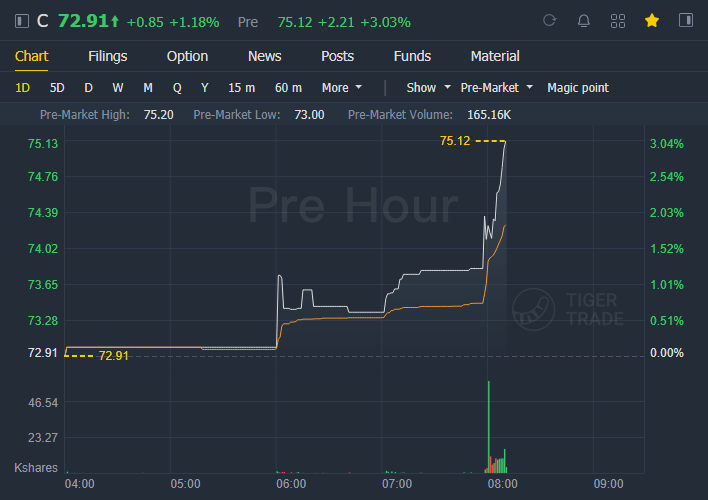The width and height of the screenshot is (708, 500).
Task: Open the Posts tab
Action: coord(337,56)
